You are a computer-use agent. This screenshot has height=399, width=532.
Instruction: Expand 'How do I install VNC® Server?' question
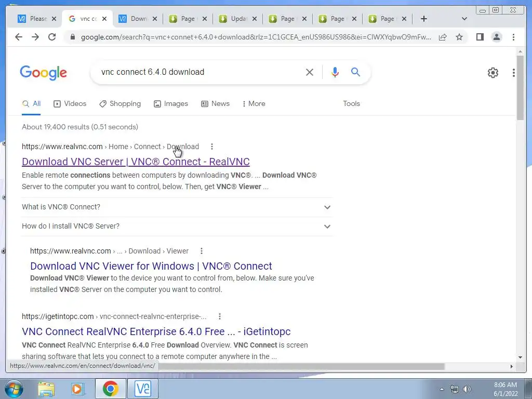pyautogui.click(x=177, y=227)
